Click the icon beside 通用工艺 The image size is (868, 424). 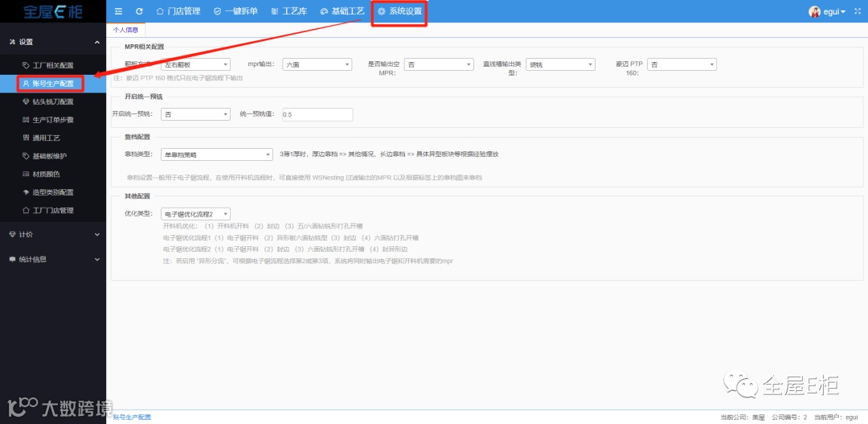tap(26, 138)
